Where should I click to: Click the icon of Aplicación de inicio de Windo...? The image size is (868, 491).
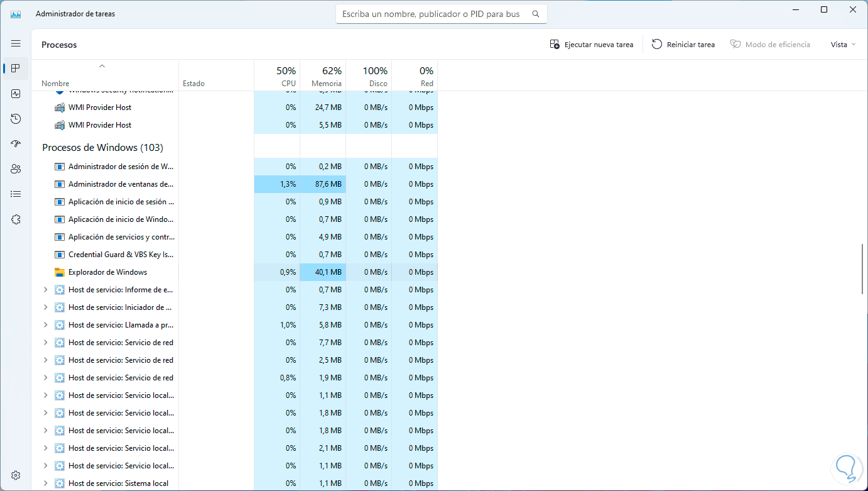(x=60, y=219)
